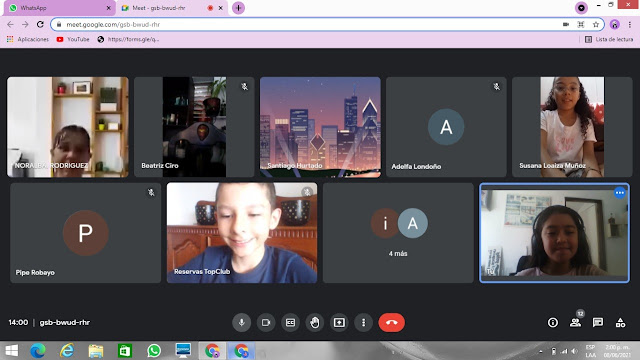640x360 pixels.
Task: Select the Beatriz Ciro video tile
Action: (x=194, y=127)
